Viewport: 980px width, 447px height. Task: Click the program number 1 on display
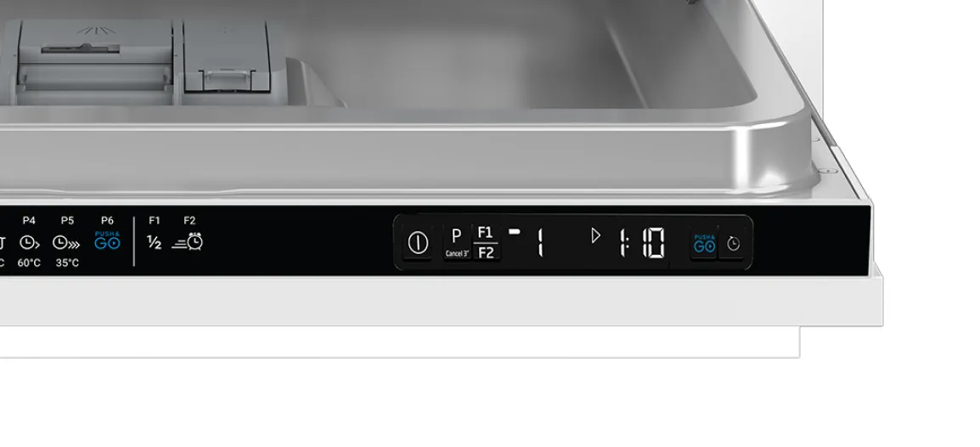coord(541,242)
